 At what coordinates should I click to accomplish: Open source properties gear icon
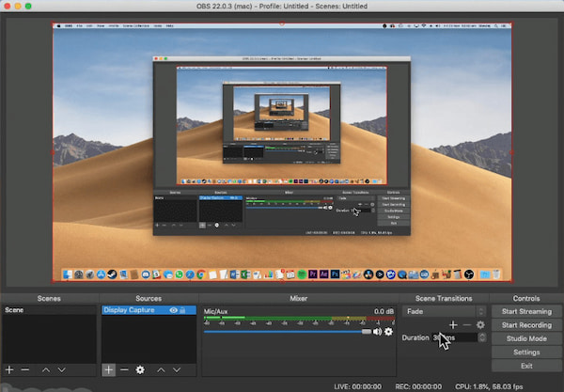(x=140, y=370)
